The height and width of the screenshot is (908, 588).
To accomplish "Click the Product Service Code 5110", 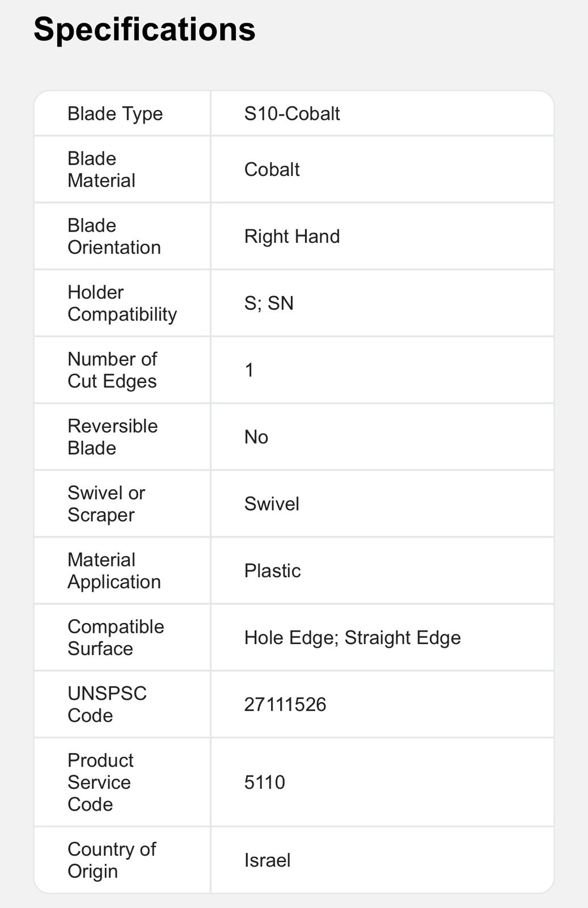I will point(264,782).
